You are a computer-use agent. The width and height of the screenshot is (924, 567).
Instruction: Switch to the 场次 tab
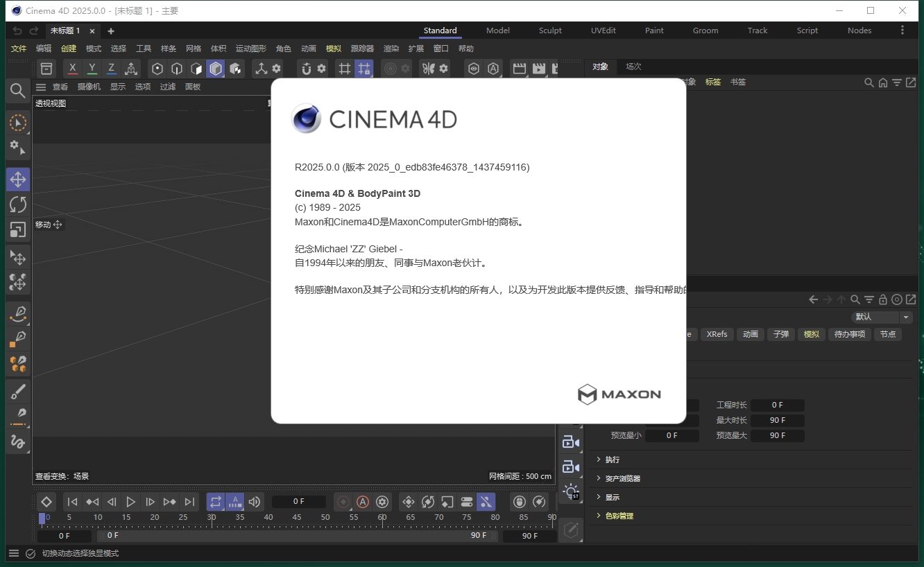(x=633, y=67)
